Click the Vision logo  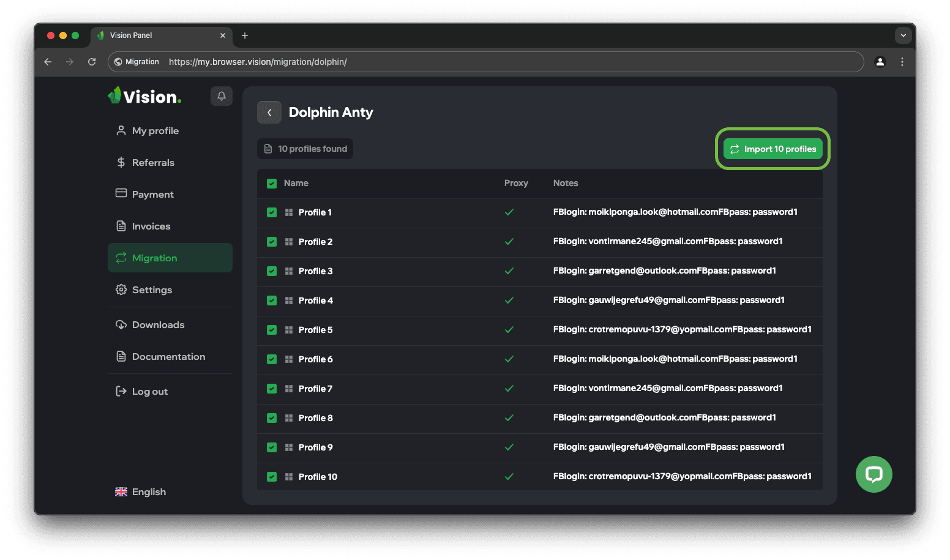[x=145, y=96]
